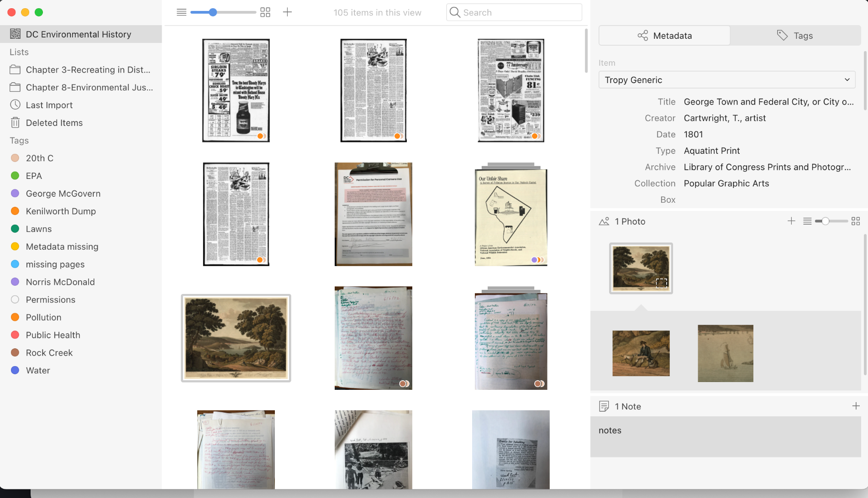Screen dimensions: 868x498
Task: Filter by Public Health tag
Action: [x=81, y=335]
